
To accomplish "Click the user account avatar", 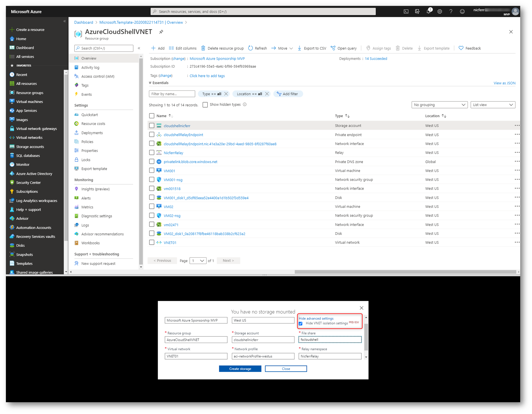I will (x=515, y=12).
